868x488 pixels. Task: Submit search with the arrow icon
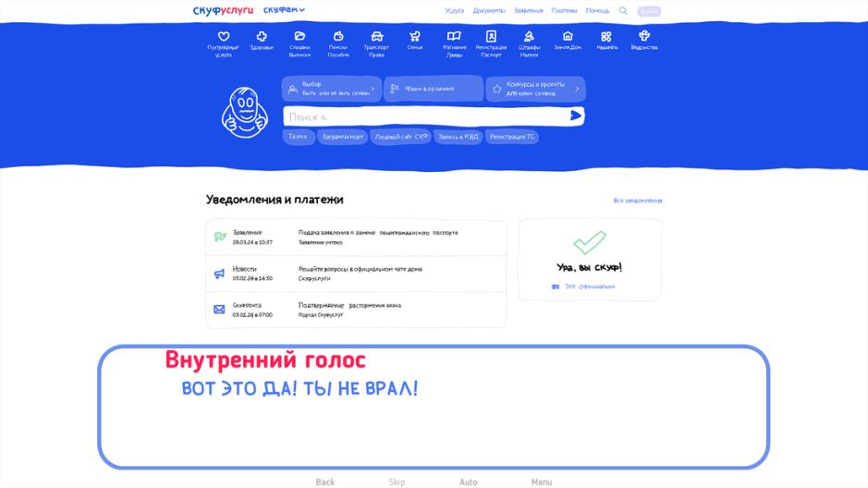pos(576,116)
